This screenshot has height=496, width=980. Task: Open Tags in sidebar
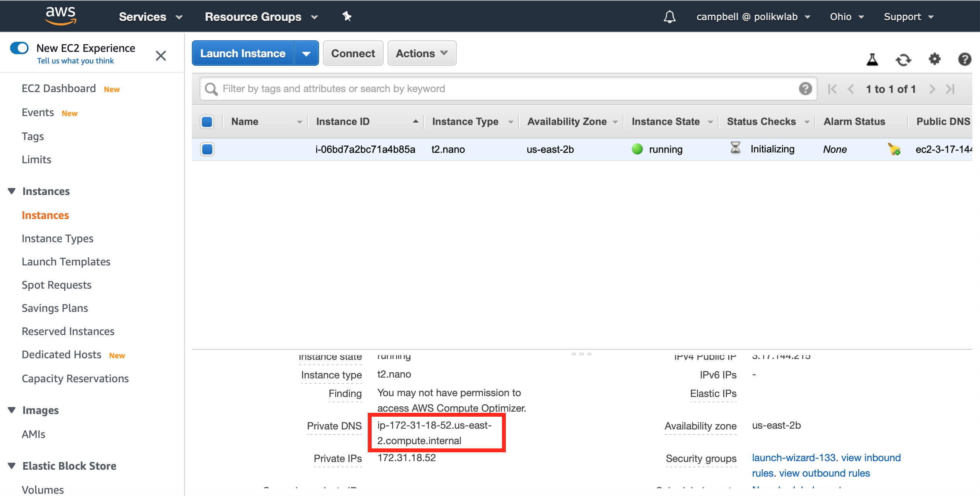tap(32, 137)
